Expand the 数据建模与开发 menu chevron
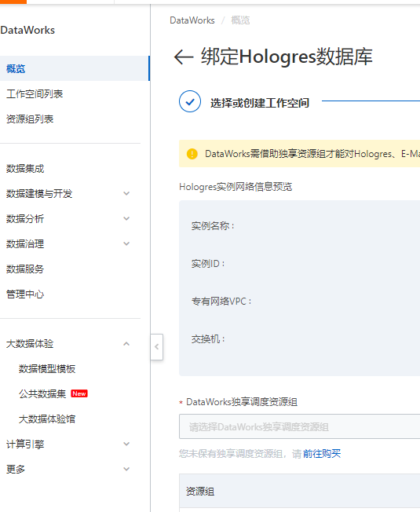Image resolution: width=420 pixels, height=512 pixels. (126, 194)
